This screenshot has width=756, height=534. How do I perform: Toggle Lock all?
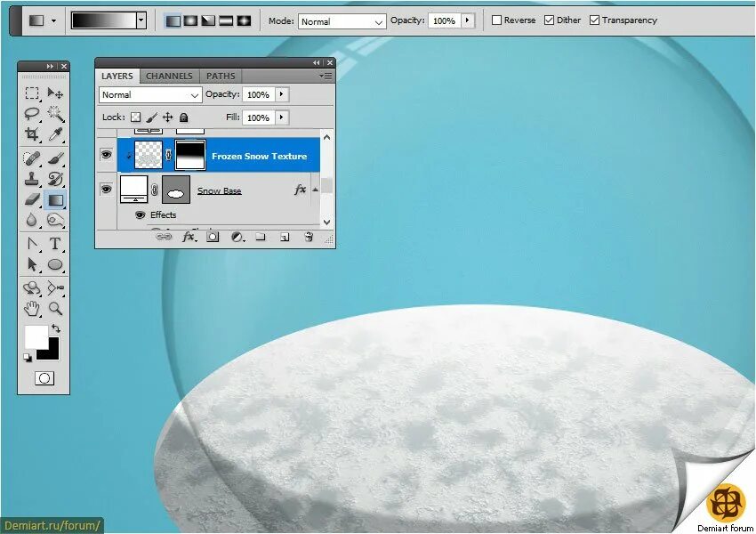[x=184, y=117]
